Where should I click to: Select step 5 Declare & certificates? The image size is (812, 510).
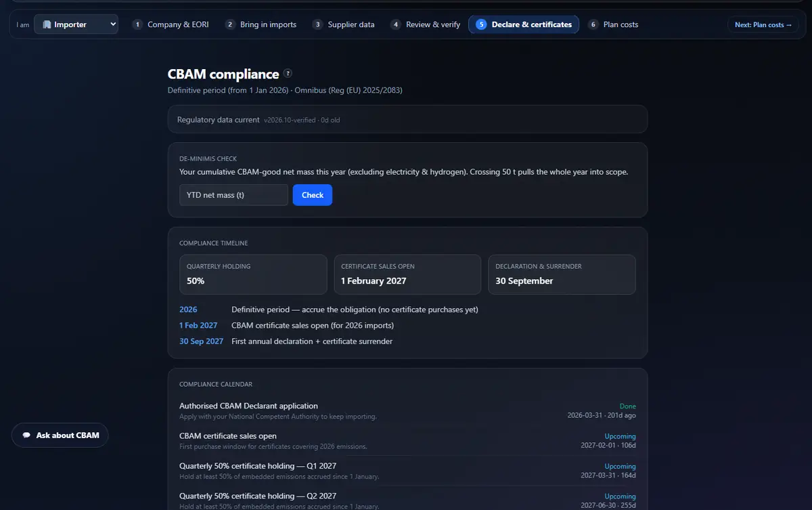pos(524,24)
